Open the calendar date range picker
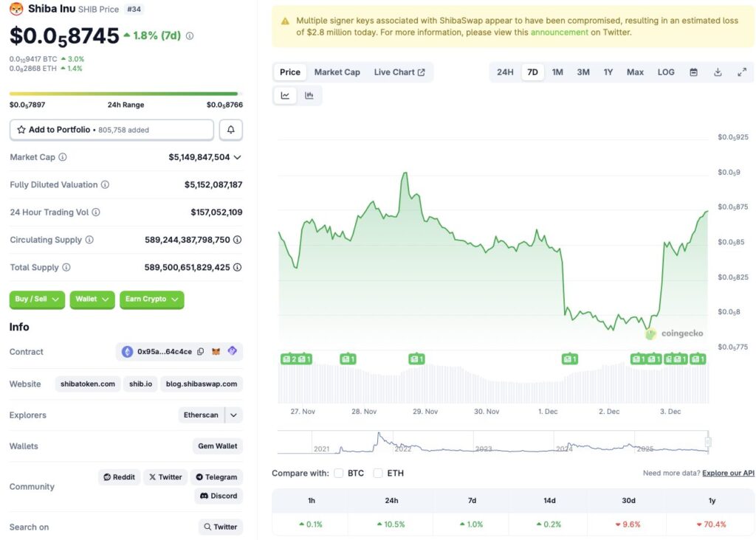This screenshot has height=540, width=756. coord(693,72)
